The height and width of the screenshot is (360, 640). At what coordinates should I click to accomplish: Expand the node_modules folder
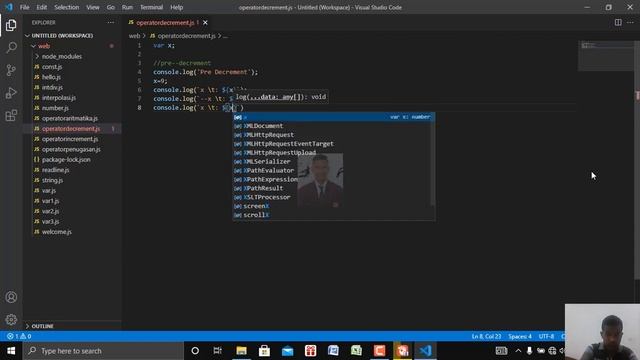coord(62,56)
